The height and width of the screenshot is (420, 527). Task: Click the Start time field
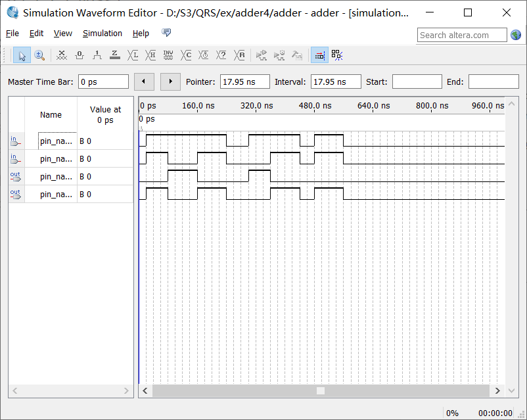pyautogui.click(x=417, y=82)
